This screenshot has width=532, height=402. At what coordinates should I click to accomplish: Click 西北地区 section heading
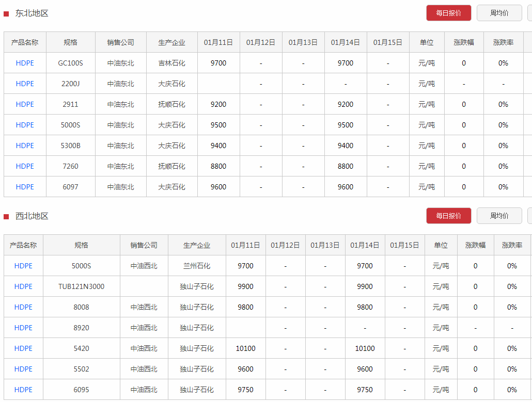click(32, 216)
